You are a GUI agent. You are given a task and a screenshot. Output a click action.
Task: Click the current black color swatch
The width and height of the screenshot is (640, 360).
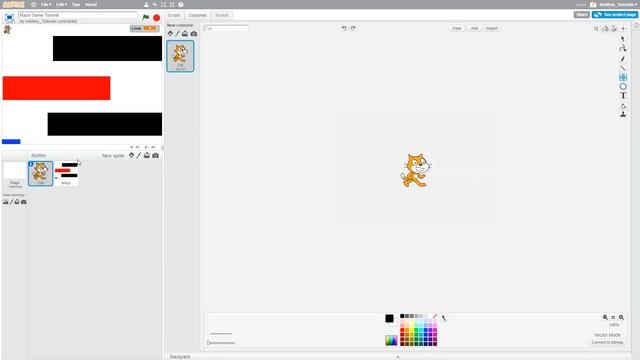(x=389, y=319)
